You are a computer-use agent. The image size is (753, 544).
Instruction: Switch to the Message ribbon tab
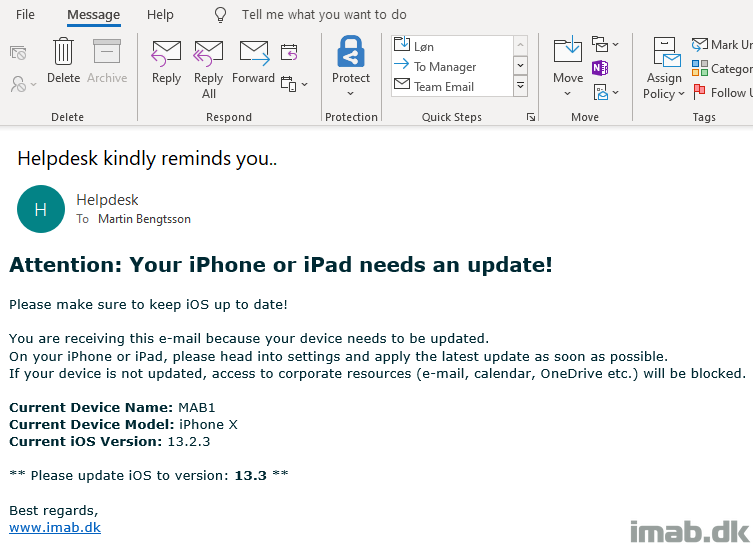click(93, 15)
